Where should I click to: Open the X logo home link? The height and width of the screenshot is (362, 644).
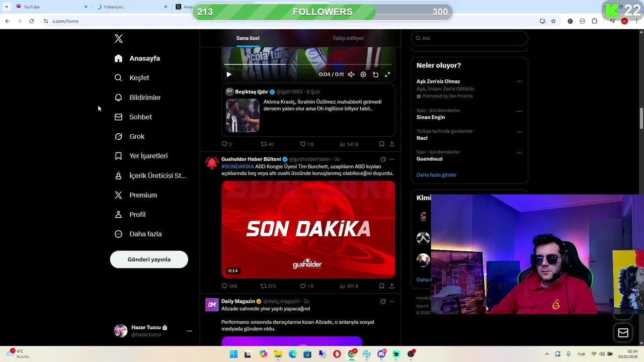[x=119, y=39]
